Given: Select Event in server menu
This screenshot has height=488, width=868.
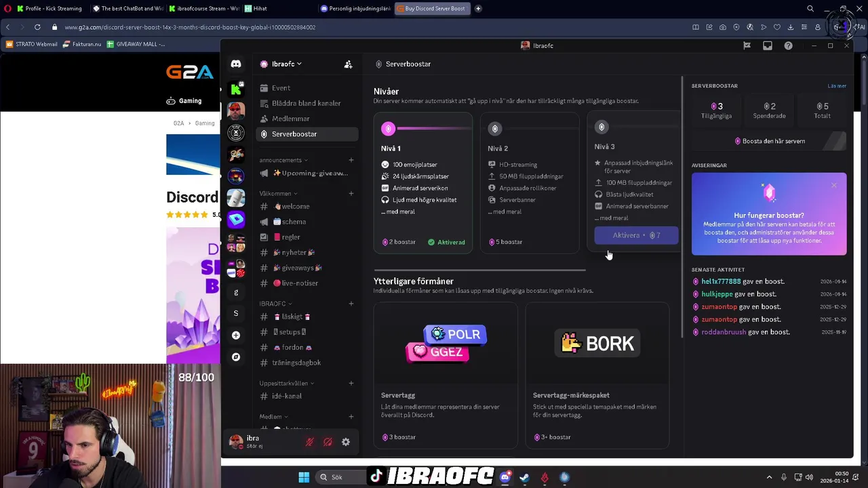Looking at the screenshot, I should click(307, 88).
